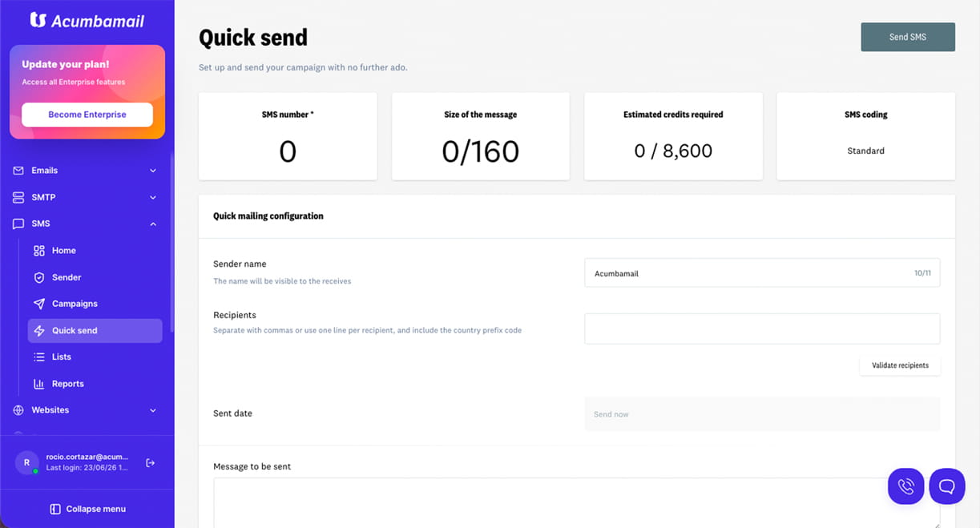Click the SMS speech bubble icon
This screenshot has height=528, width=980.
18,224
